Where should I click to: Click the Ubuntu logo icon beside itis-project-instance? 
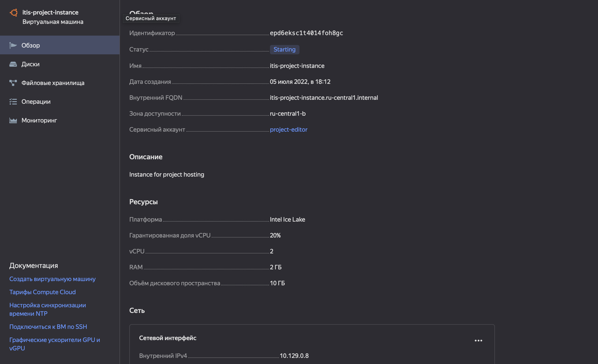[x=14, y=13]
